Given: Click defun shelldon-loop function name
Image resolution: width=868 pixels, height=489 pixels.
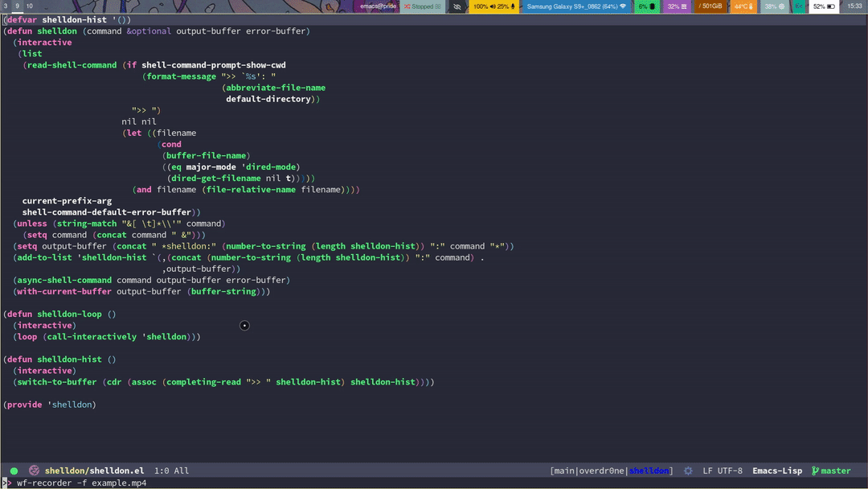Looking at the screenshot, I should [69, 314].
